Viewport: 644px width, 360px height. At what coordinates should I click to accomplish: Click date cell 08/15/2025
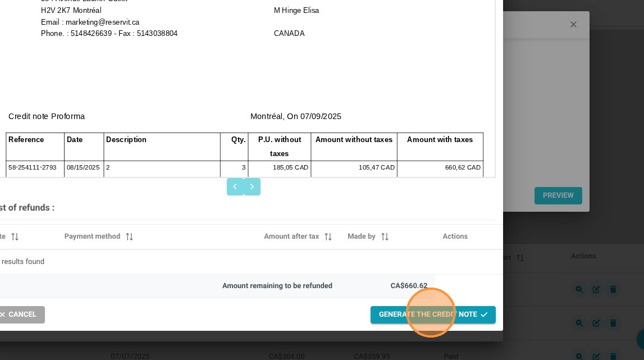click(83, 168)
